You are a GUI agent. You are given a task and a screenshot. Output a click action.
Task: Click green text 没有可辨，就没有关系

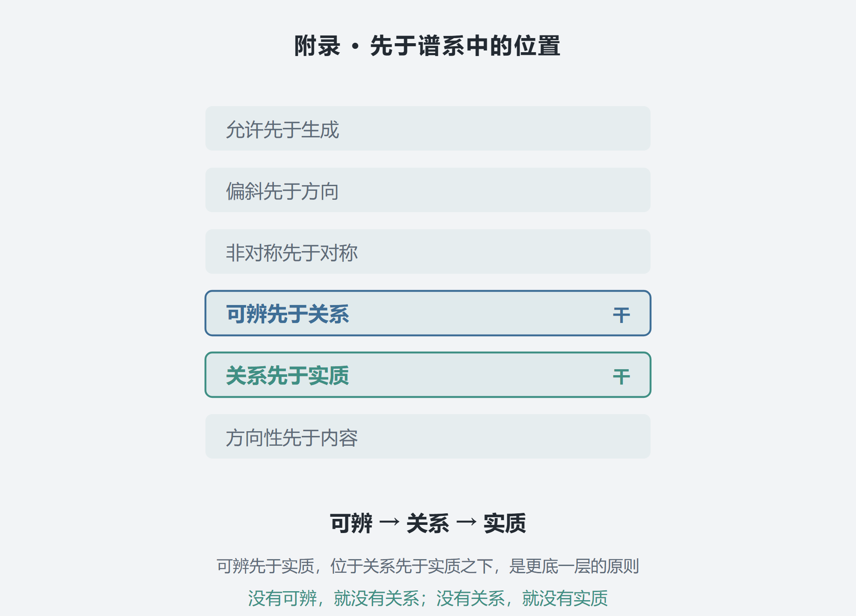(333, 598)
